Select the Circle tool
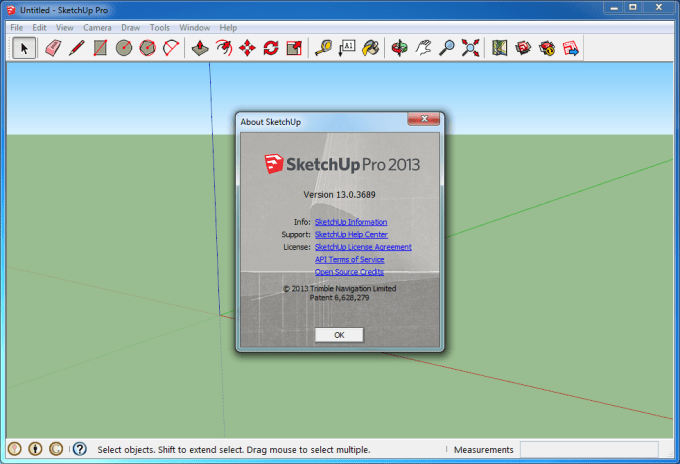680x464 pixels. point(124,48)
